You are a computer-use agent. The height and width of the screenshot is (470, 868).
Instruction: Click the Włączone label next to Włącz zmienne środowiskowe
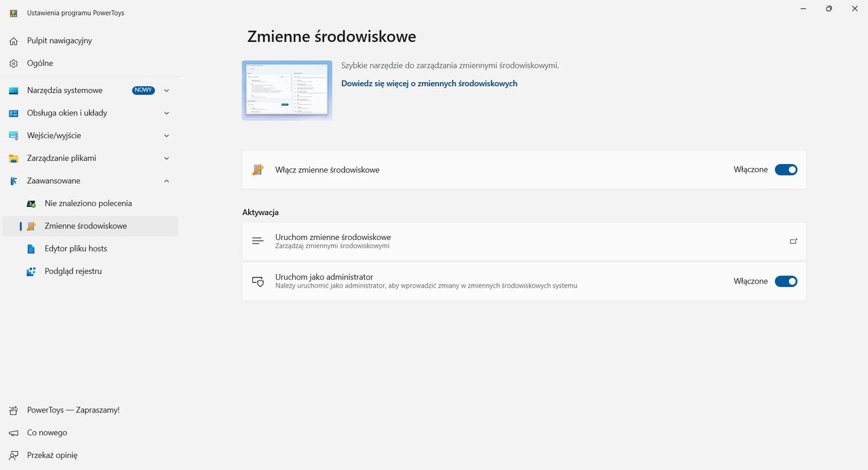pos(751,170)
